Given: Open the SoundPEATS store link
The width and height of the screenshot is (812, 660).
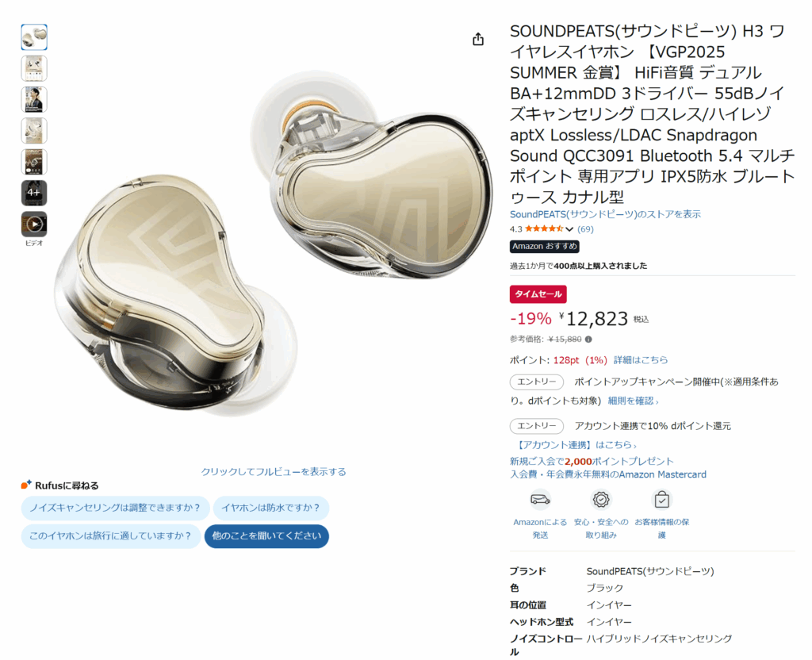Looking at the screenshot, I should click(x=605, y=214).
